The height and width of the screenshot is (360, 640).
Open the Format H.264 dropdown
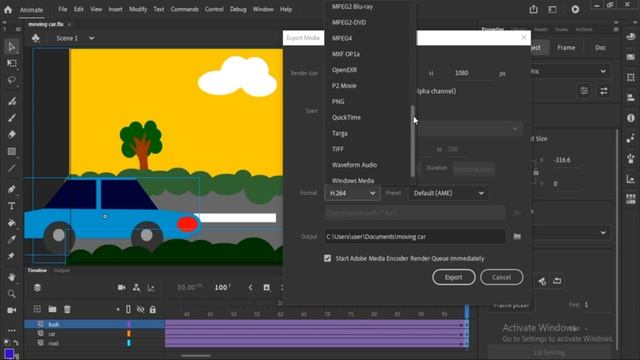point(352,193)
